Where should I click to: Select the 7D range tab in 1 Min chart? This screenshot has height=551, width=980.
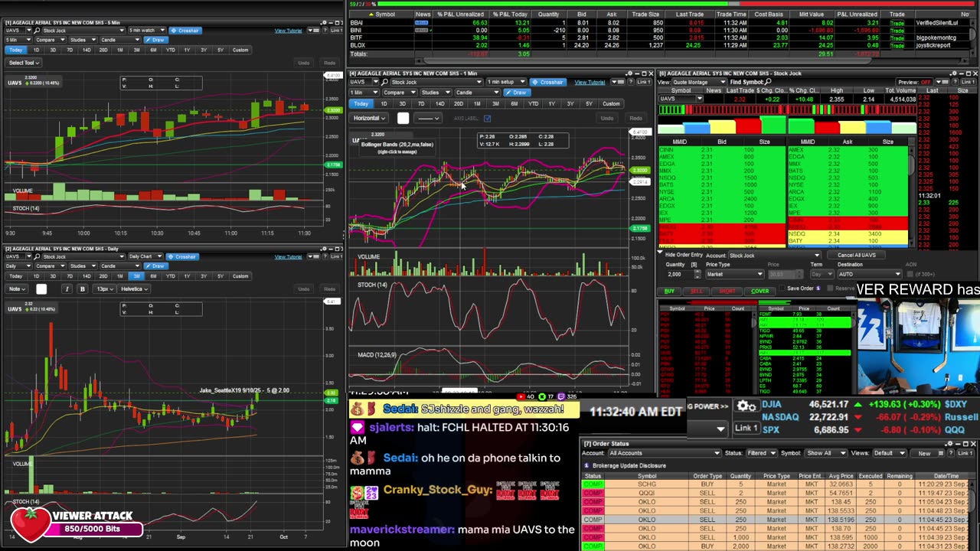tap(421, 103)
